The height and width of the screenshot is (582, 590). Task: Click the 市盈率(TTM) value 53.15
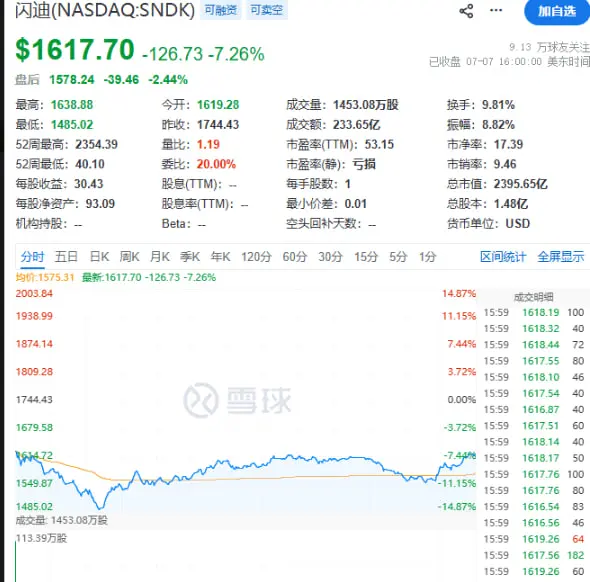click(x=379, y=144)
